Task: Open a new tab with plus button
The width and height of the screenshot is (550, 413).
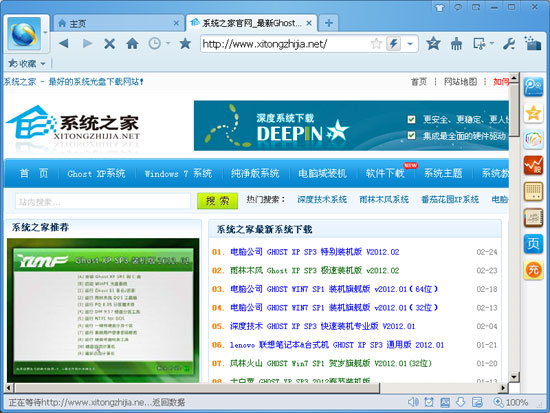Action: tap(329, 23)
